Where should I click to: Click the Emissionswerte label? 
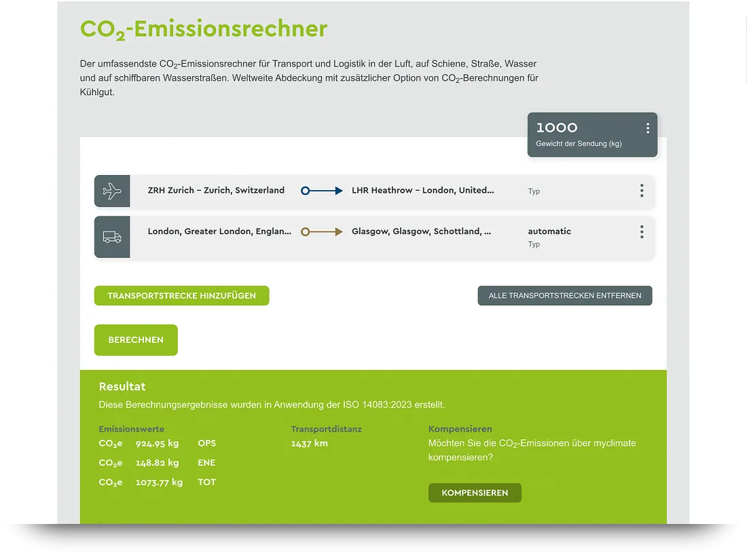pos(132,429)
